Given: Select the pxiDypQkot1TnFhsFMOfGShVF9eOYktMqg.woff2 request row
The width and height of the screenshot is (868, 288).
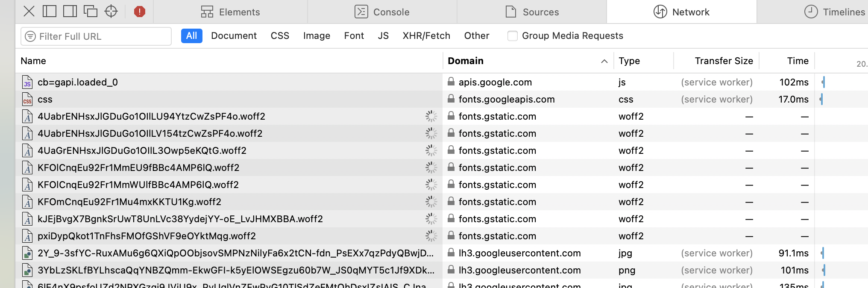Looking at the screenshot, I should (147, 236).
